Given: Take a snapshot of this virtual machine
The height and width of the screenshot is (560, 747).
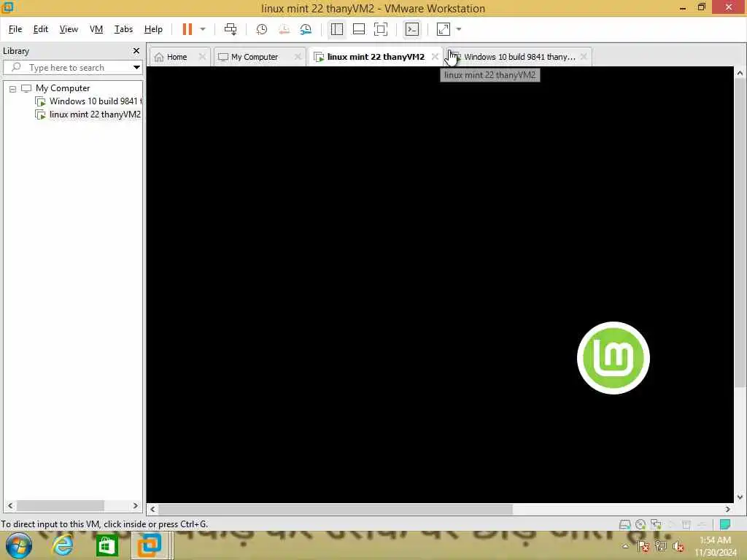Looking at the screenshot, I should [262, 29].
